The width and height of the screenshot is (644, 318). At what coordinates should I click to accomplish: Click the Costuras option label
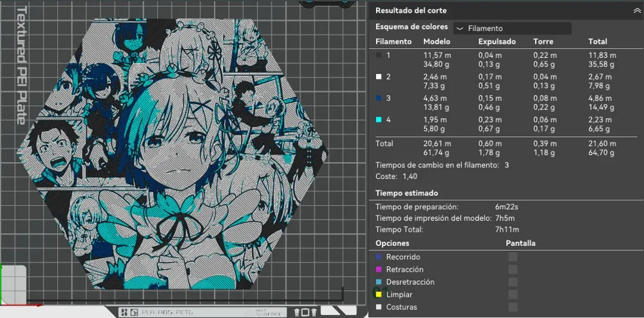pyautogui.click(x=401, y=307)
